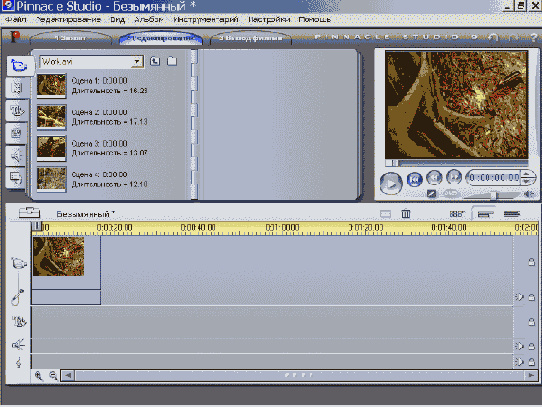Select the clip on the video track
The image size is (542, 407).
point(66,262)
